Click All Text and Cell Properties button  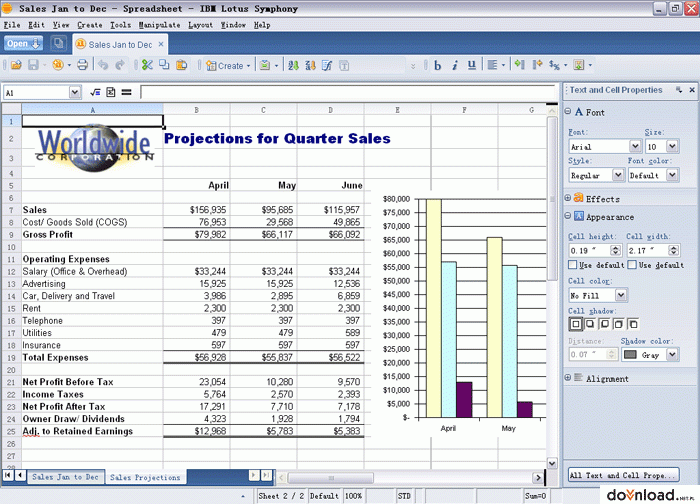coord(623,475)
